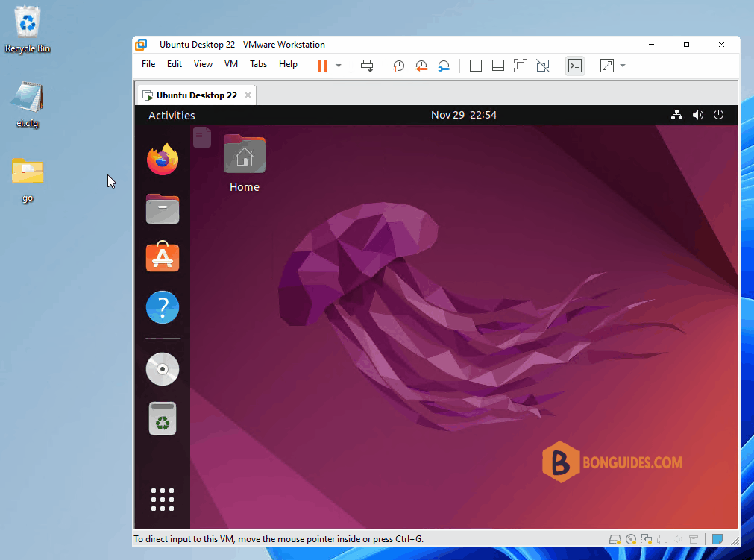Toggle the VMware library sidebar

476,66
